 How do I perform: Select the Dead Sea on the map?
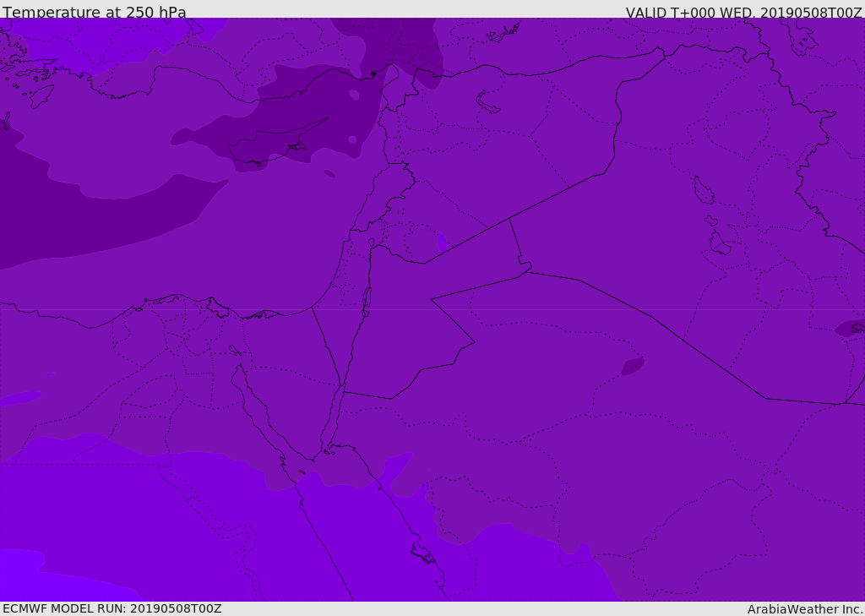point(367,301)
